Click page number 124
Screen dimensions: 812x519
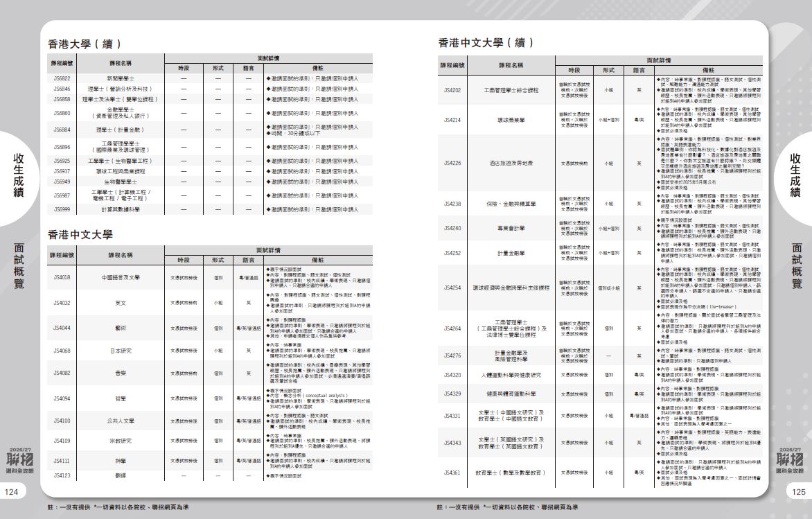coord(12,491)
